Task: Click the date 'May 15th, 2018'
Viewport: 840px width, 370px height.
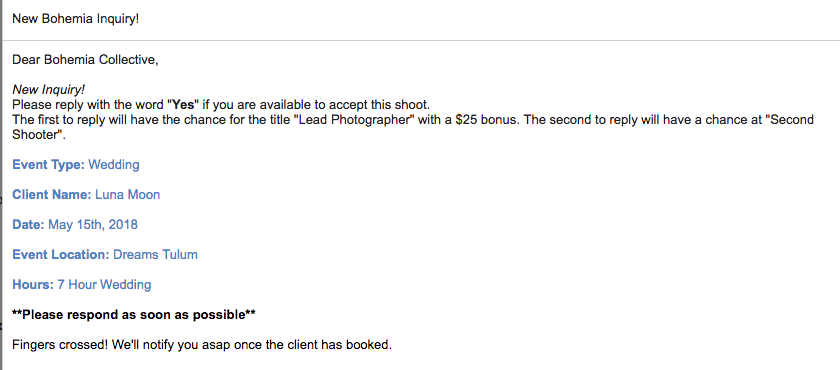Action: pyautogui.click(x=93, y=225)
